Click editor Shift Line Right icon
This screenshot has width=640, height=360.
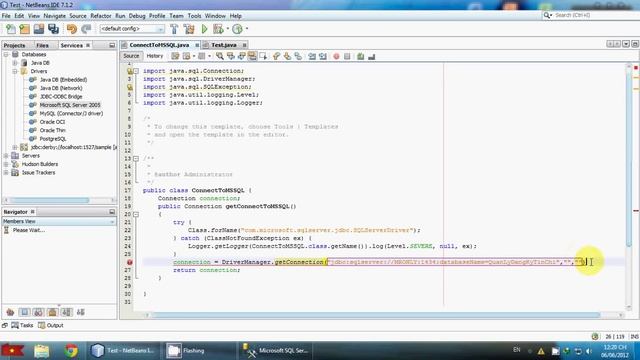pos(323,56)
